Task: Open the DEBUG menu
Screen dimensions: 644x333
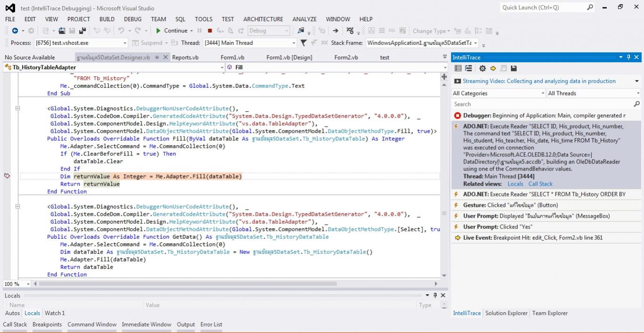Action: pyautogui.click(x=132, y=19)
